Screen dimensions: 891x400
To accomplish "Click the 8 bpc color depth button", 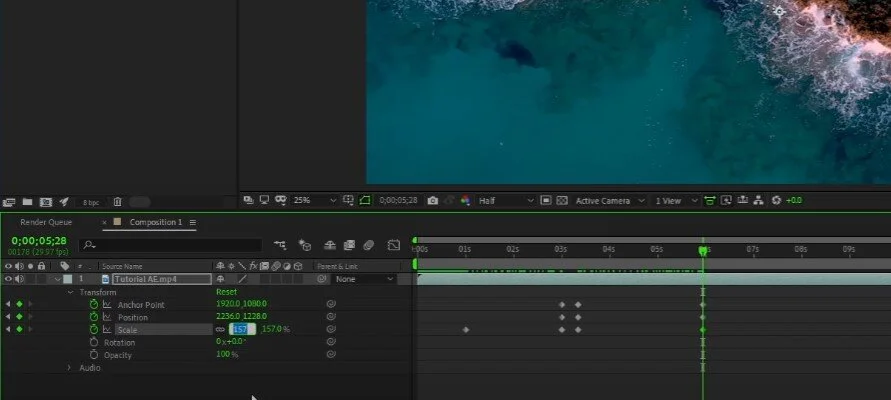I will (x=90, y=202).
